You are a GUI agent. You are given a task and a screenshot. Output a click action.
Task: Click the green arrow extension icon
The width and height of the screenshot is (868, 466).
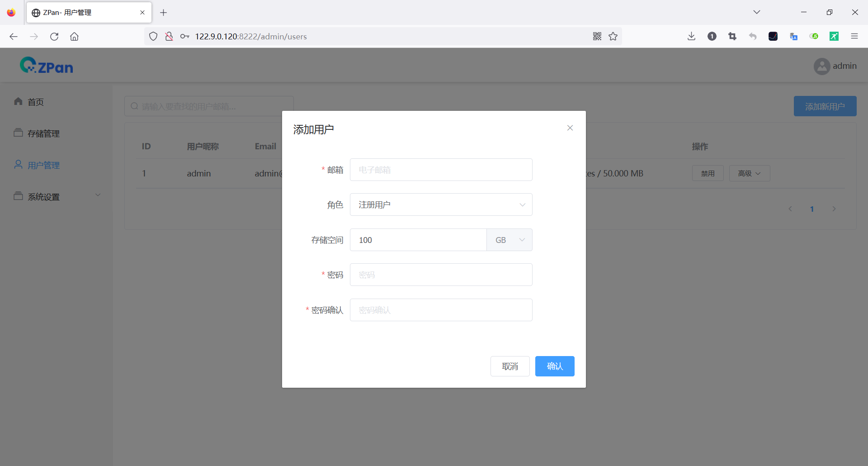click(x=834, y=36)
